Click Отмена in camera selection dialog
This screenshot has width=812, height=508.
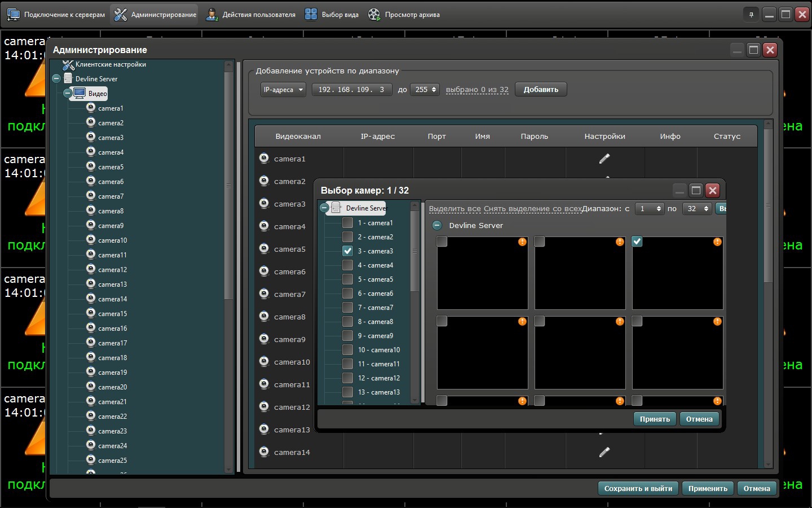(699, 419)
